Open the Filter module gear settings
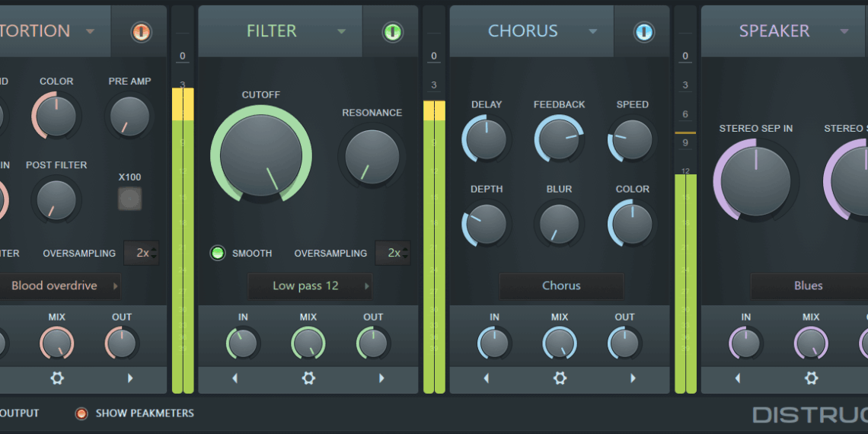This screenshot has width=868, height=434. click(x=308, y=378)
